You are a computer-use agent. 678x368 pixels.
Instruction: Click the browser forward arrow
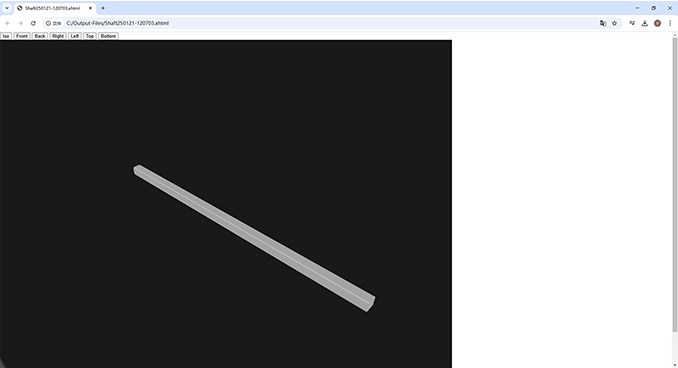(20, 23)
